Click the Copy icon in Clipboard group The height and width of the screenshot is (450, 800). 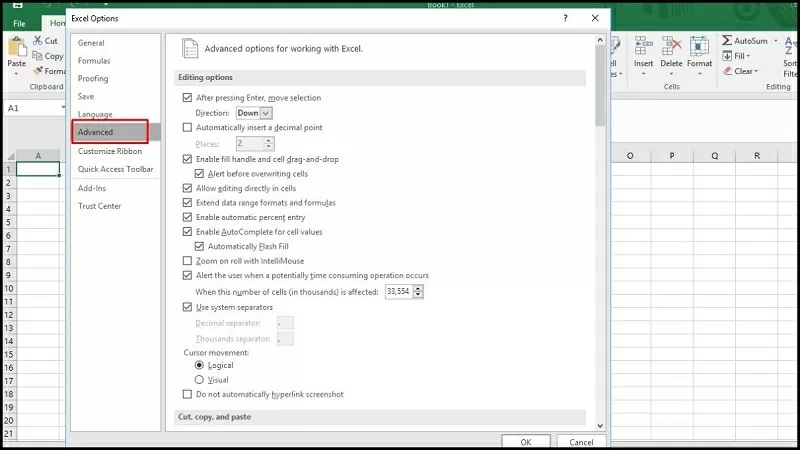pos(38,56)
